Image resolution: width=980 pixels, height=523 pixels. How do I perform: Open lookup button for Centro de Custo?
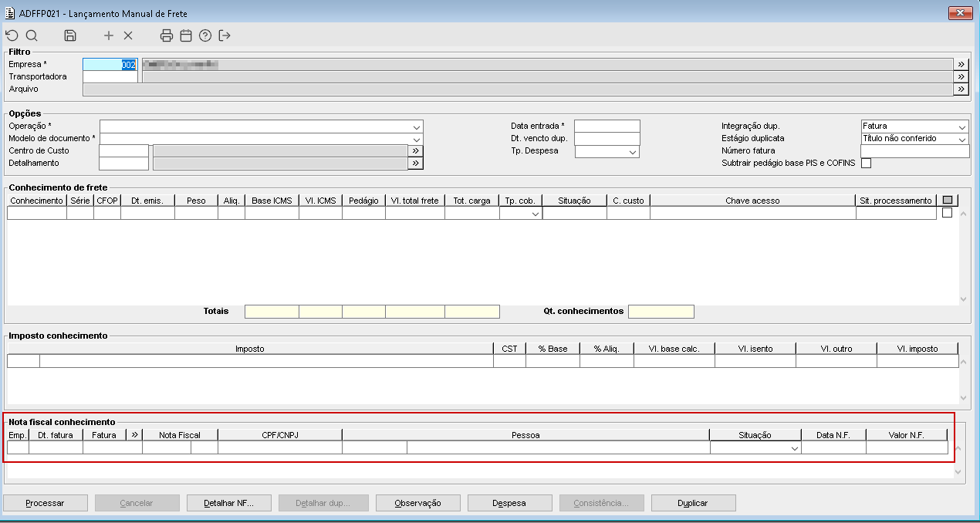416,151
